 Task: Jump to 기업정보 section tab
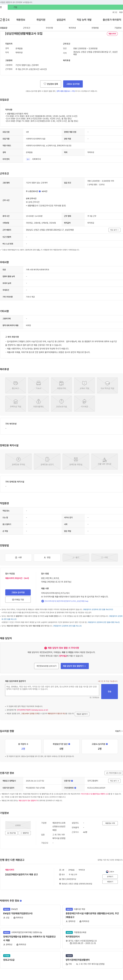(118, 28)
